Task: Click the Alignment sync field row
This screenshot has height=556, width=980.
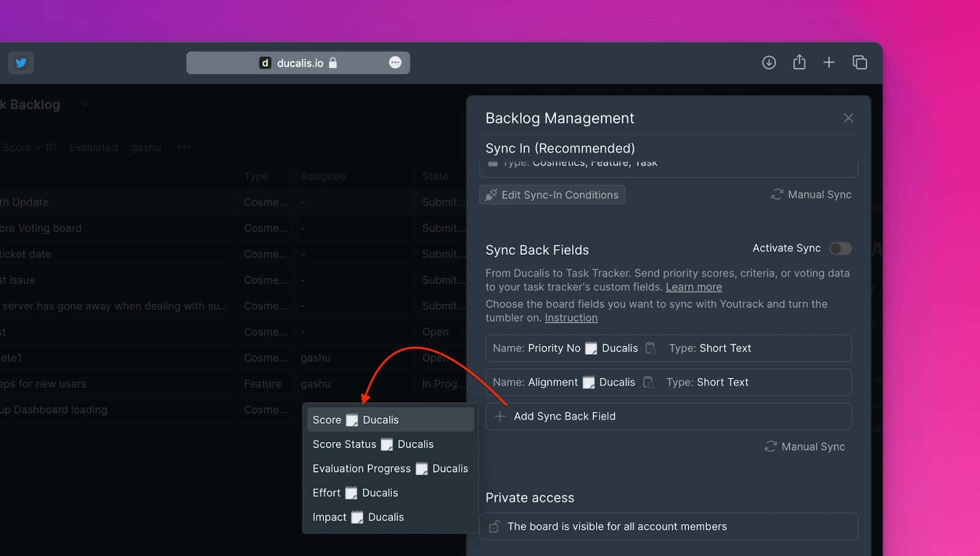Action: (668, 382)
